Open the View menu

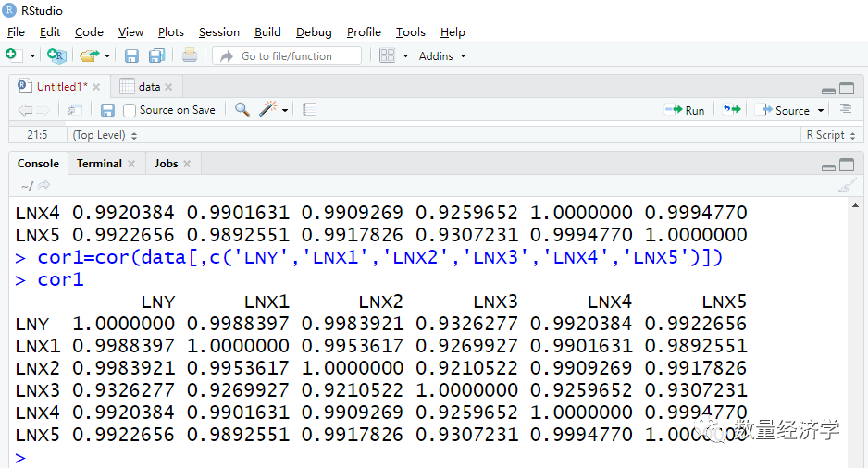pyautogui.click(x=130, y=32)
